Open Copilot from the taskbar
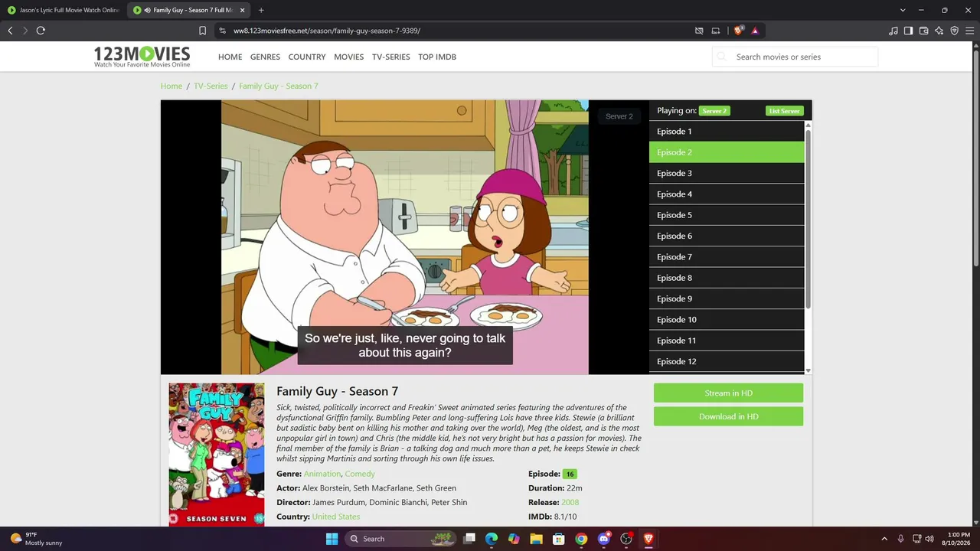The image size is (980, 551). [514, 539]
